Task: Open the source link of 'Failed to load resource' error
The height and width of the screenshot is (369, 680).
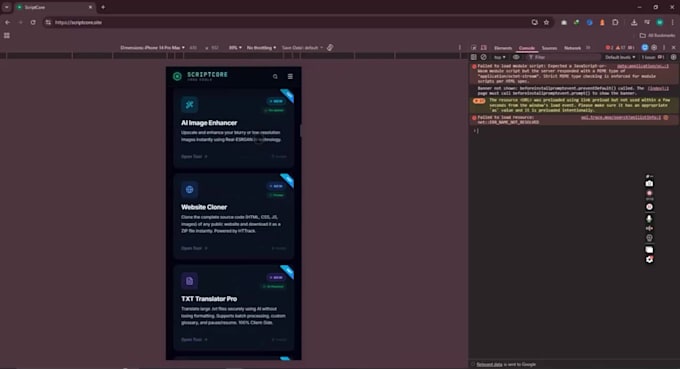Action: pos(621,118)
